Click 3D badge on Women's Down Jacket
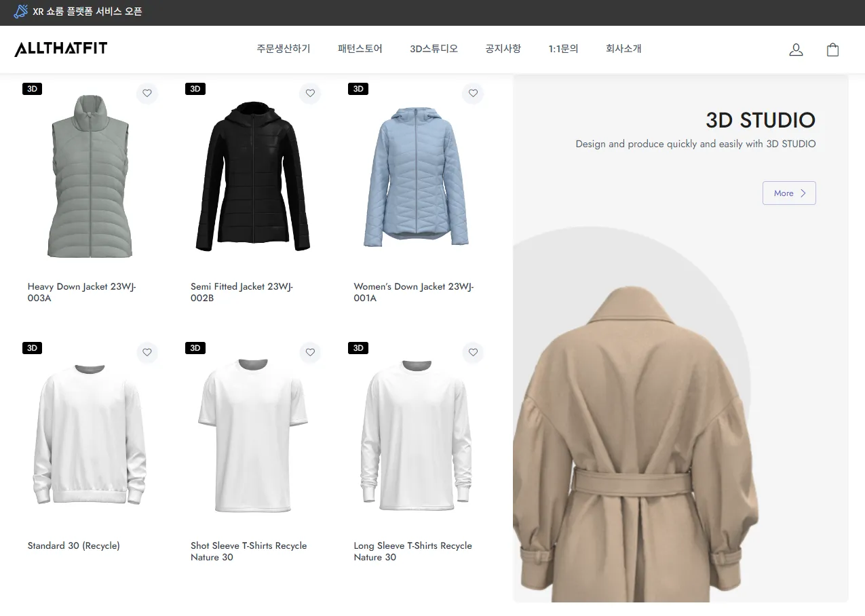 point(358,89)
